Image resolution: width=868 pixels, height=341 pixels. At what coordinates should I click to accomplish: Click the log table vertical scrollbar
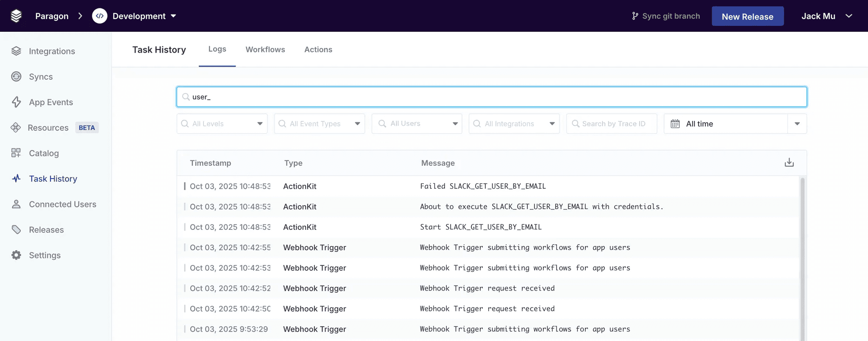tap(802, 254)
